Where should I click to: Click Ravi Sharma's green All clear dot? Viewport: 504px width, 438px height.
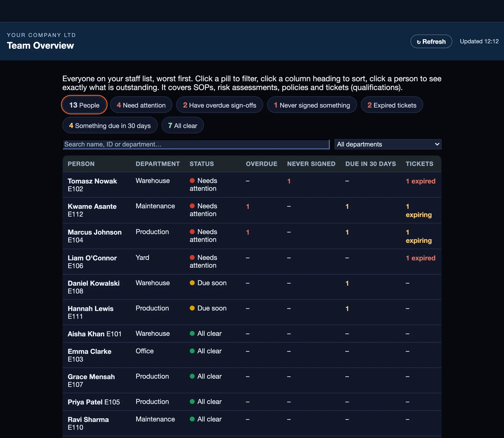pos(192,419)
